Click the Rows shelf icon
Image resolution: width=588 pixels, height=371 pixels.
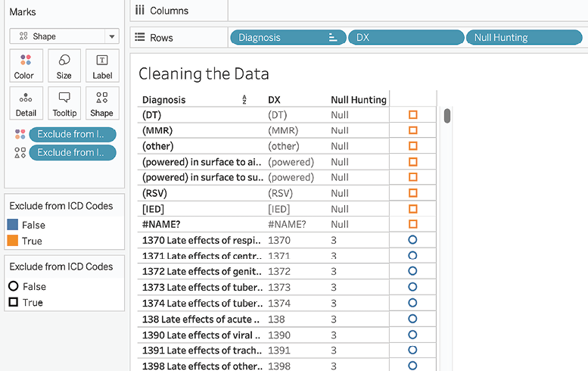(x=139, y=37)
